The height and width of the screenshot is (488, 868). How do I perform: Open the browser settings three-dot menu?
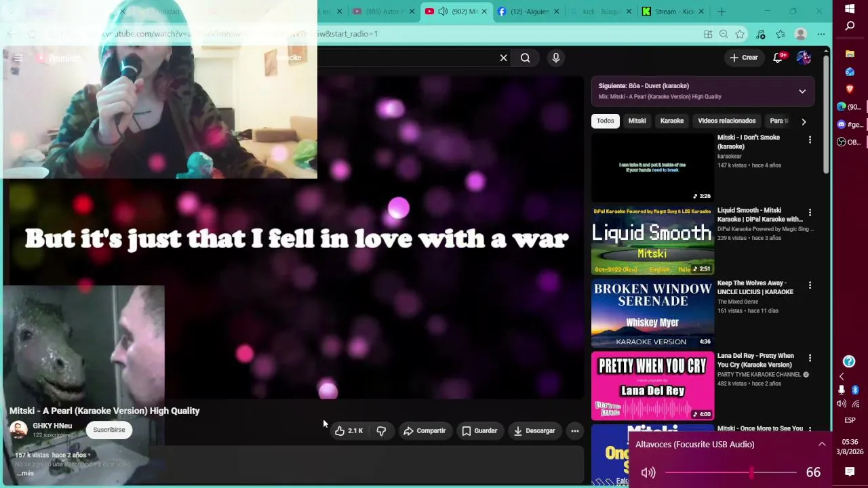point(821,34)
